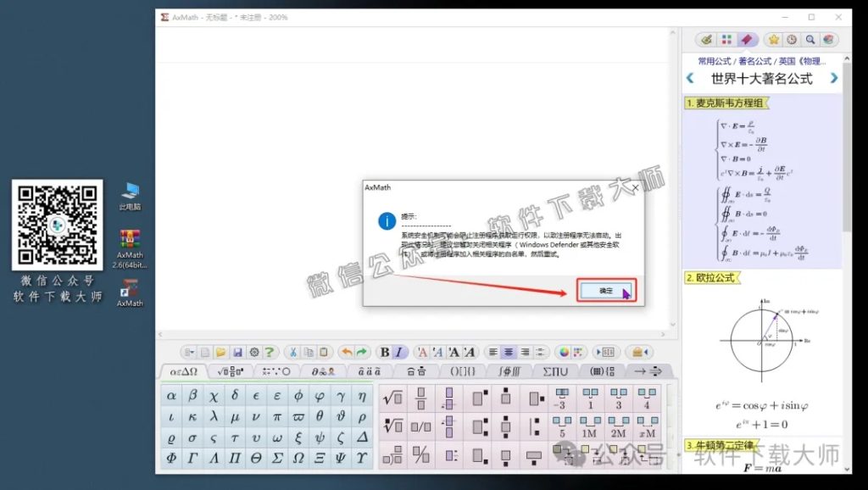The width and height of the screenshot is (868, 490).
Task: Click the Undo arrow on the toolbar
Action: [x=348, y=352]
